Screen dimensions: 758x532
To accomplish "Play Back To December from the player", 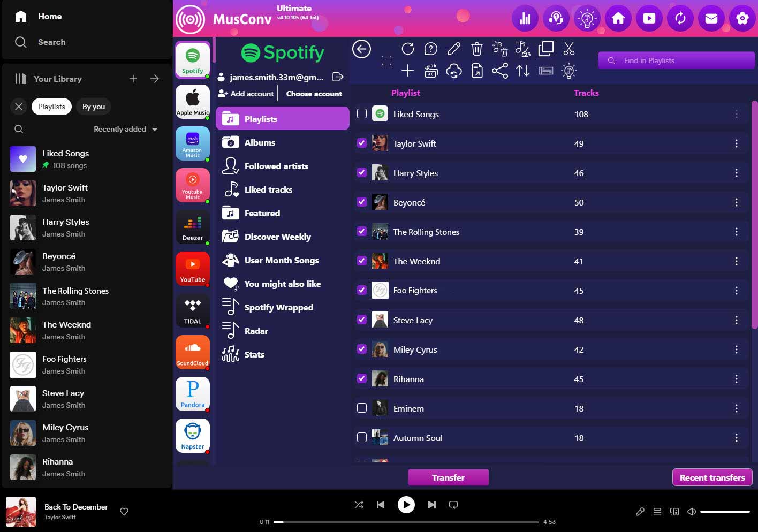I will 406,504.
